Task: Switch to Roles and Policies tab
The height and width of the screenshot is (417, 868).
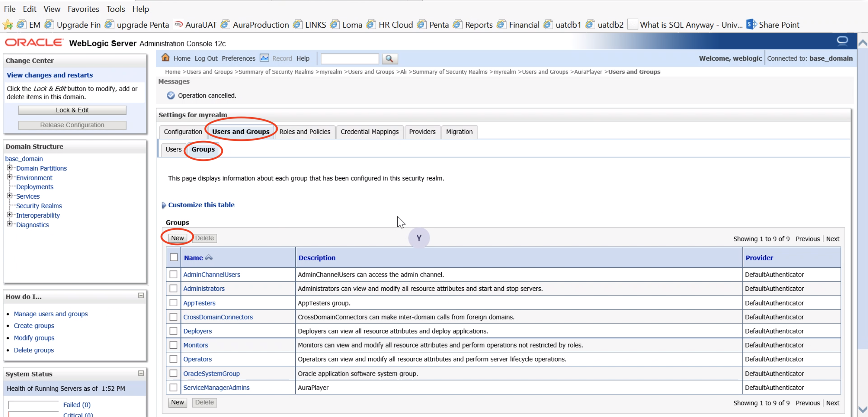Action: click(305, 132)
